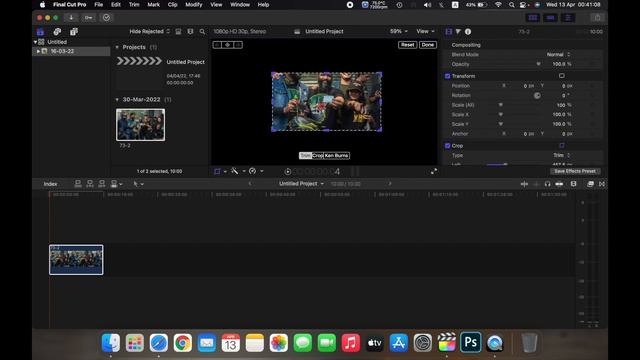
Task: Toggle snapping icon in timeline
Action: point(559,184)
